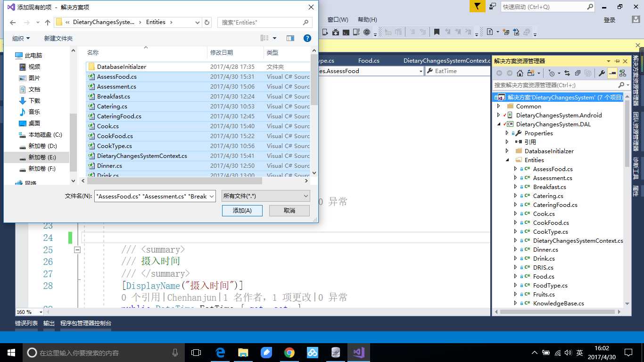
Task: Select KnowledgeBase.cs in Solution Explorer
Action: (x=558, y=303)
